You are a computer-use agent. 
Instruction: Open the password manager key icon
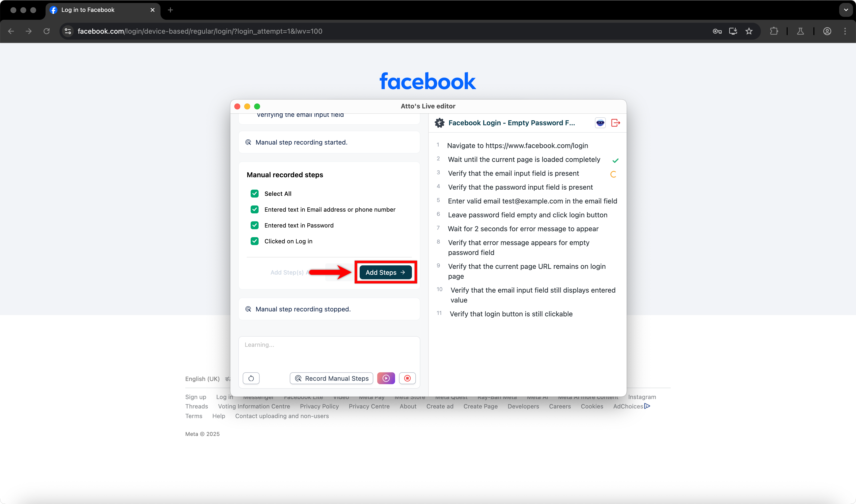pos(717,31)
